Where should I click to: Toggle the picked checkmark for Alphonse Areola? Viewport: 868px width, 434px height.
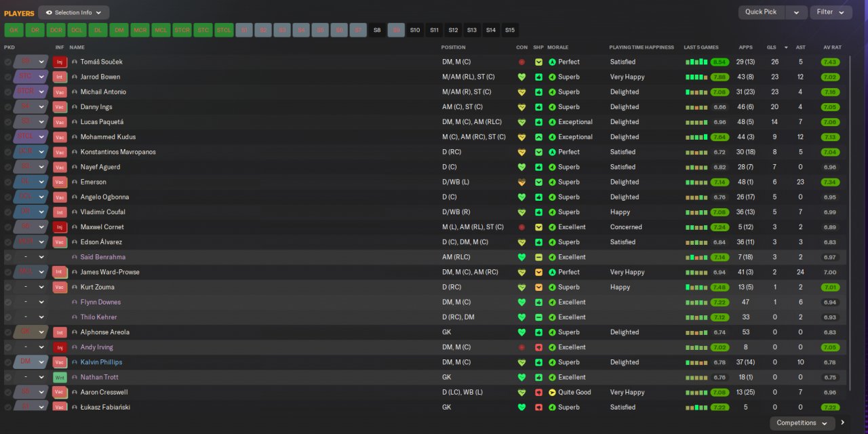(x=8, y=332)
